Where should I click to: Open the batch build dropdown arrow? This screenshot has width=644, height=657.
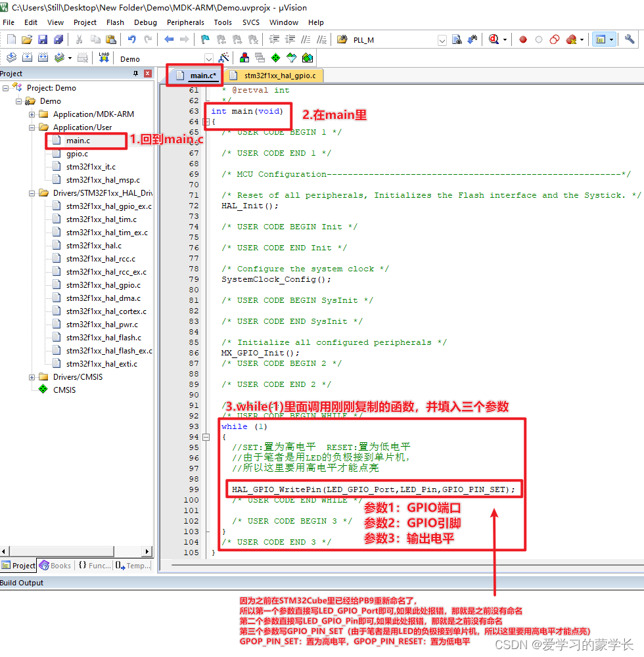[70, 58]
